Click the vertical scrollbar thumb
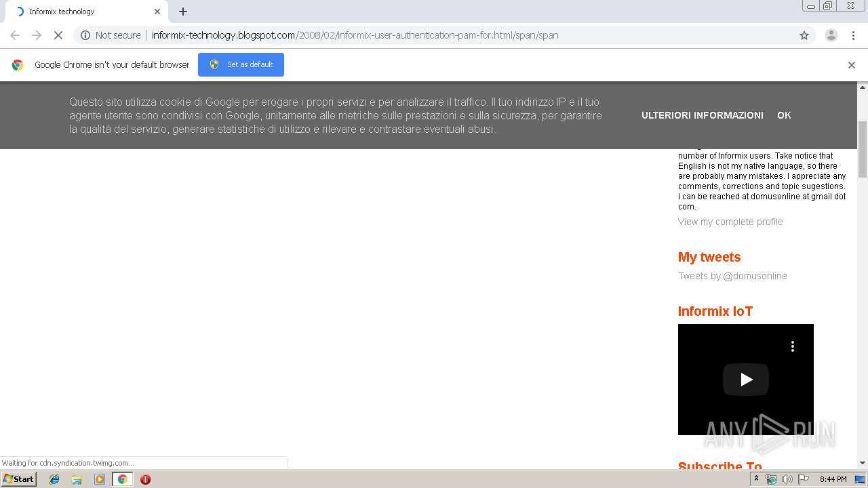 pyautogui.click(x=863, y=149)
